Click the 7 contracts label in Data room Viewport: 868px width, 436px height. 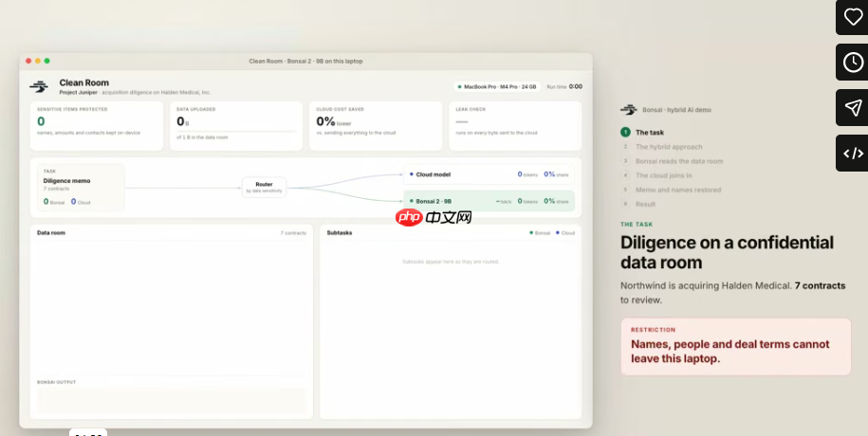pos(293,233)
